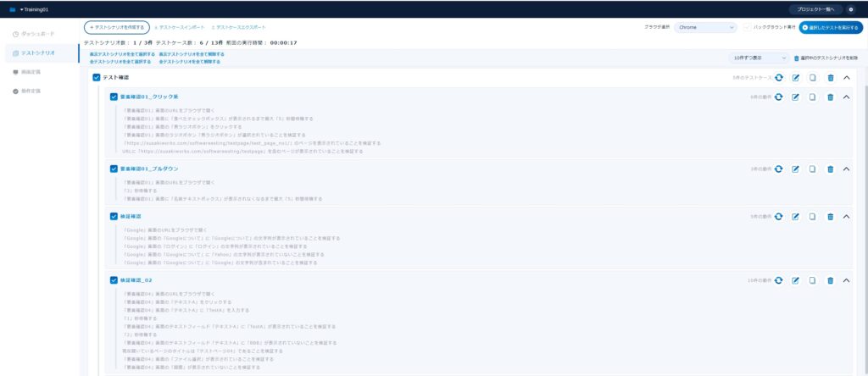Run selected tests with the blue button
This screenshot has height=376, width=868.
pyautogui.click(x=831, y=27)
